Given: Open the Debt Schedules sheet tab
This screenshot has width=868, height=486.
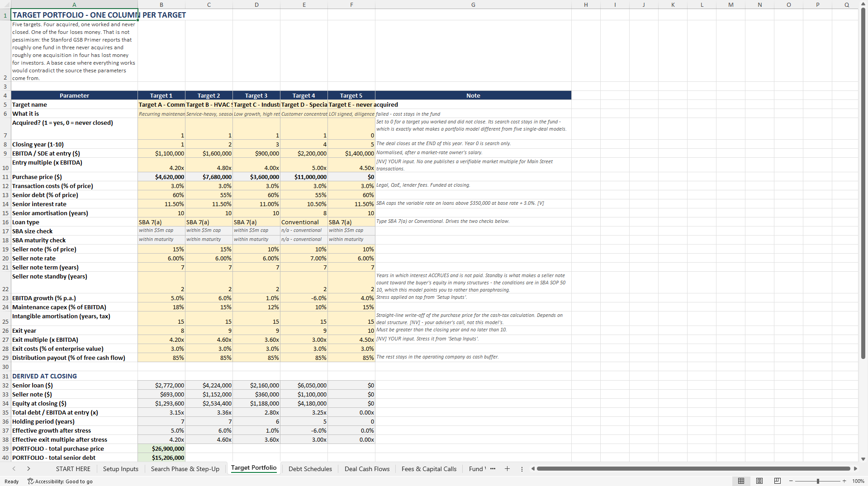Looking at the screenshot, I should tap(310, 469).
